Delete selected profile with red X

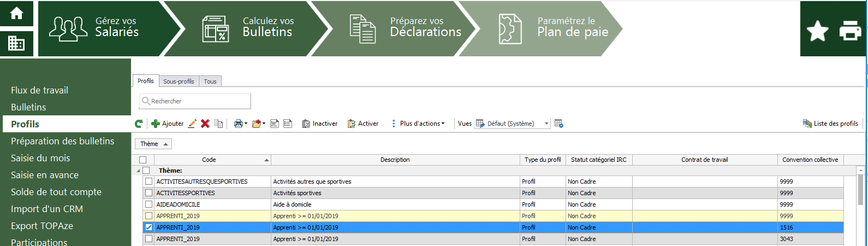point(205,124)
